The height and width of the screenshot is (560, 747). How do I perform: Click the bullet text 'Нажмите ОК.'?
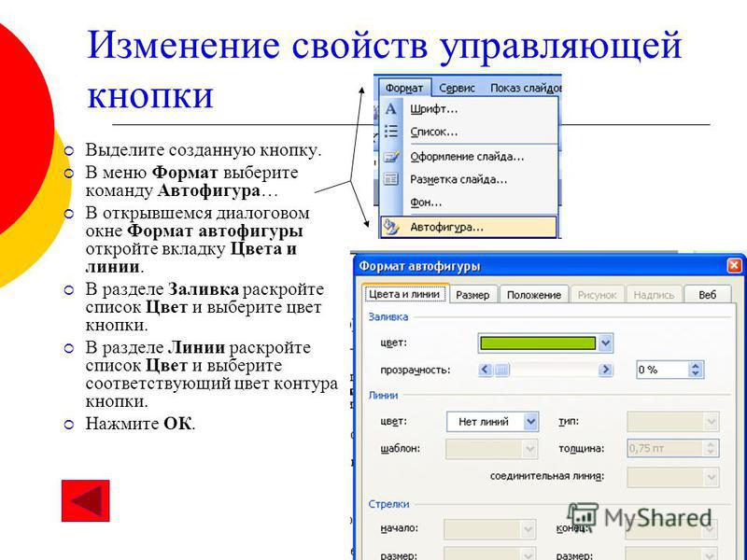click(141, 424)
